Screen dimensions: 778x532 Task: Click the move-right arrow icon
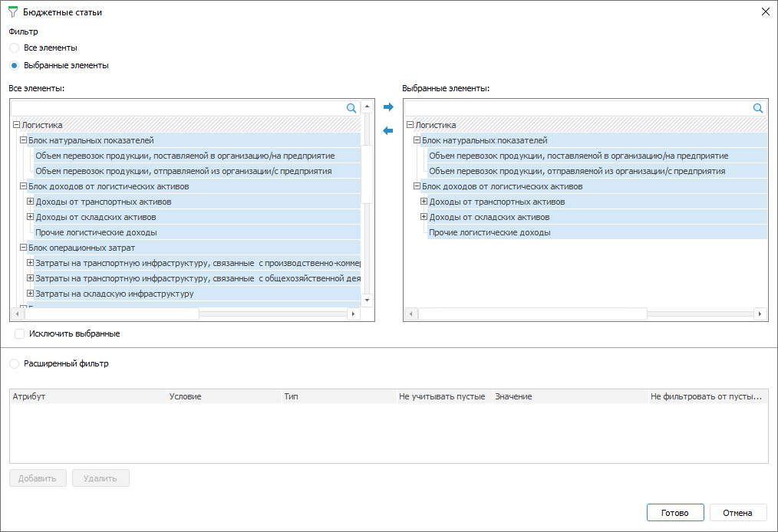(387, 107)
